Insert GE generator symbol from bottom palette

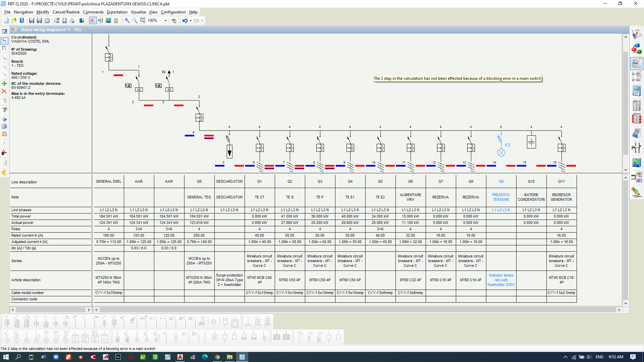click(x=214, y=322)
